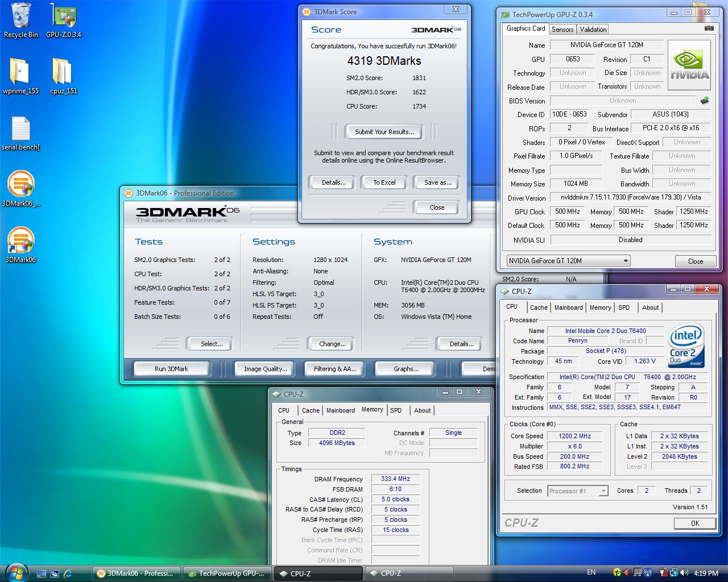Click the NVIDIA logo in GPU-Z
Image resolution: width=728 pixels, height=582 pixels.
point(689,65)
